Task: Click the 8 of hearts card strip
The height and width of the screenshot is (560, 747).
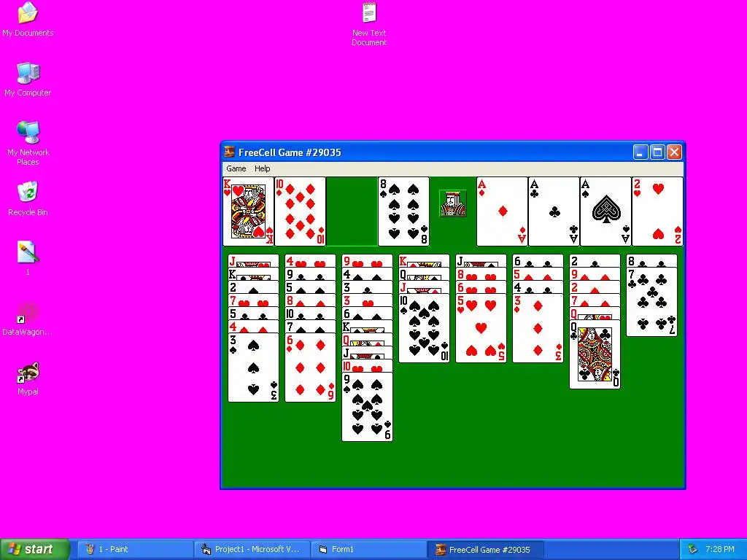Action: coord(481,274)
